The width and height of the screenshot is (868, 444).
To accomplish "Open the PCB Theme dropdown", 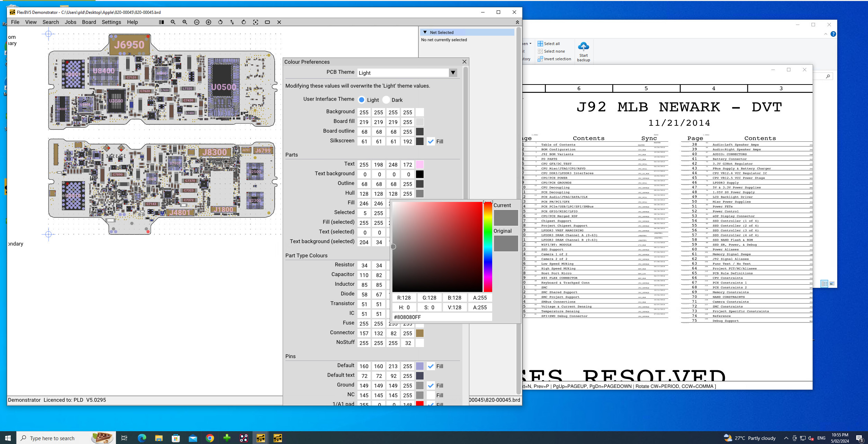I will pos(453,73).
